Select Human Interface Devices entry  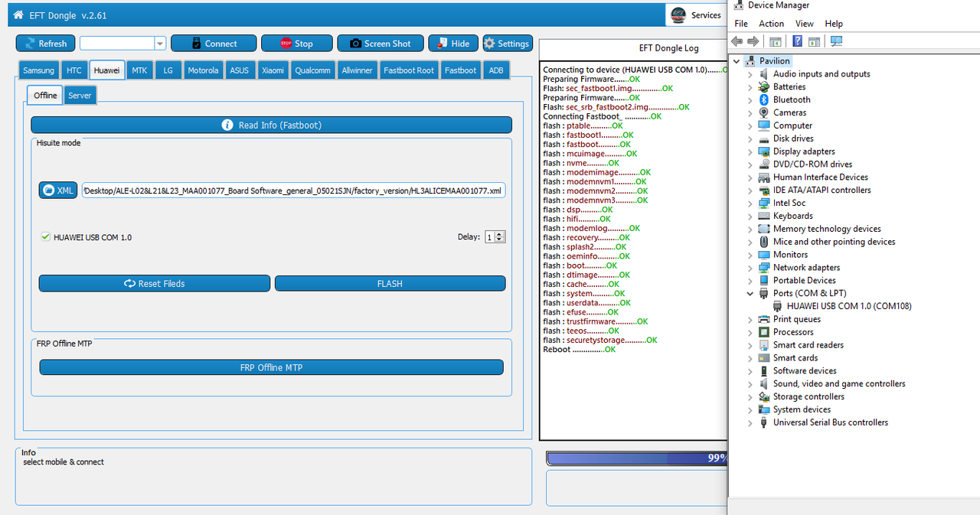click(x=821, y=178)
